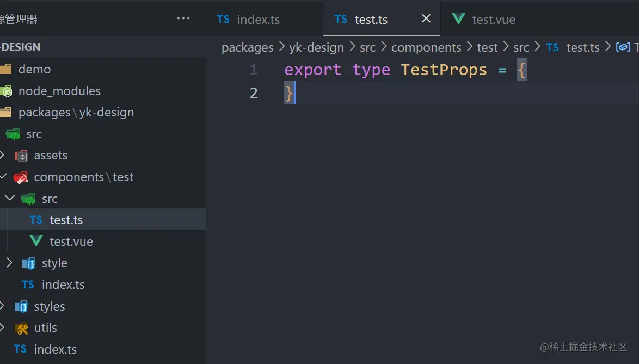Screen dimensions: 639x364
Task: Select the components\test folder label
Action: click(x=83, y=177)
